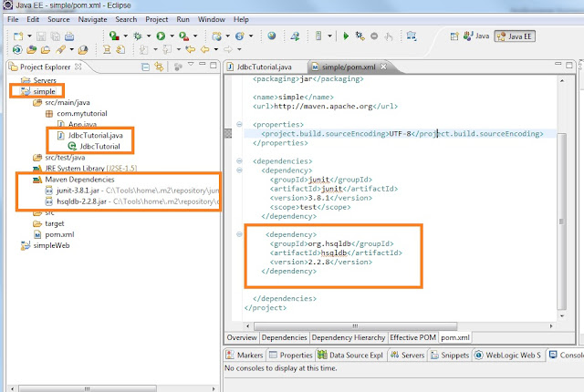Click the new servlet blue S icon
This screenshot has height=392, width=584.
[x=239, y=36]
